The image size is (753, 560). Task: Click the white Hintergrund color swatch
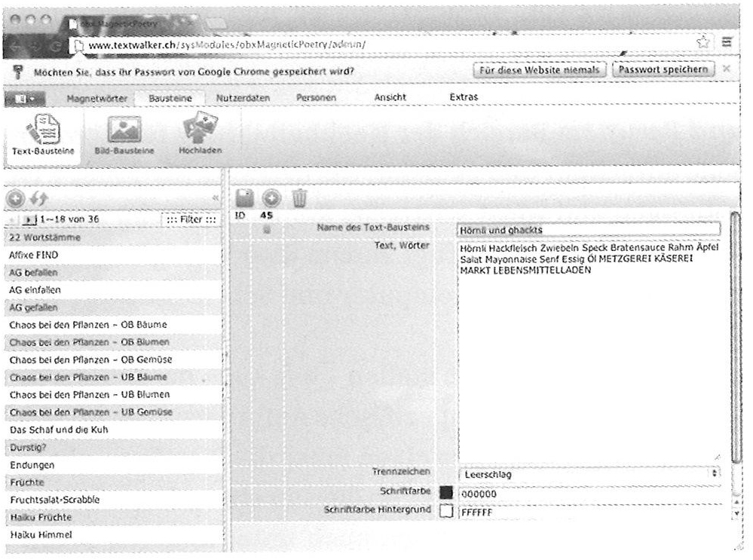(x=445, y=511)
